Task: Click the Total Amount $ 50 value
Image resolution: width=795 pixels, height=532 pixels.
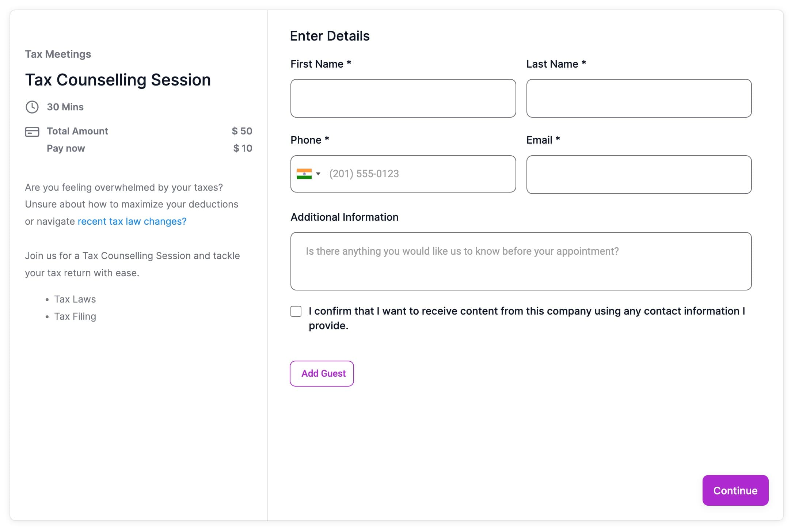Action: click(x=242, y=131)
